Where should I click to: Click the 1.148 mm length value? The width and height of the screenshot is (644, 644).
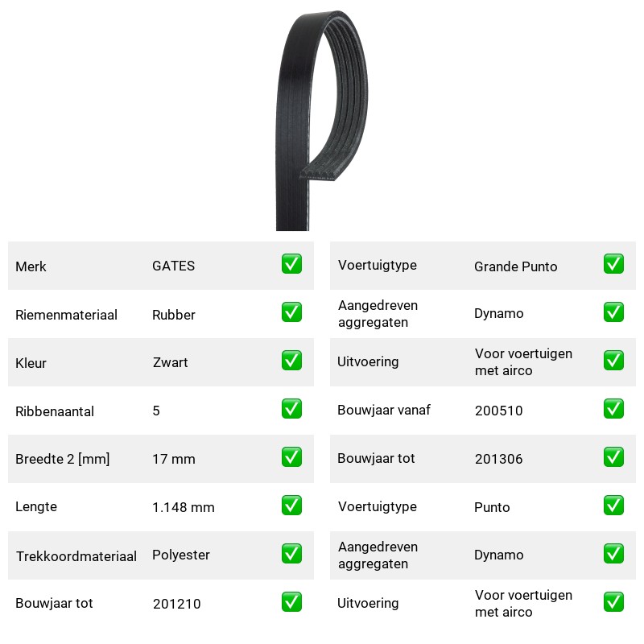click(184, 507)
